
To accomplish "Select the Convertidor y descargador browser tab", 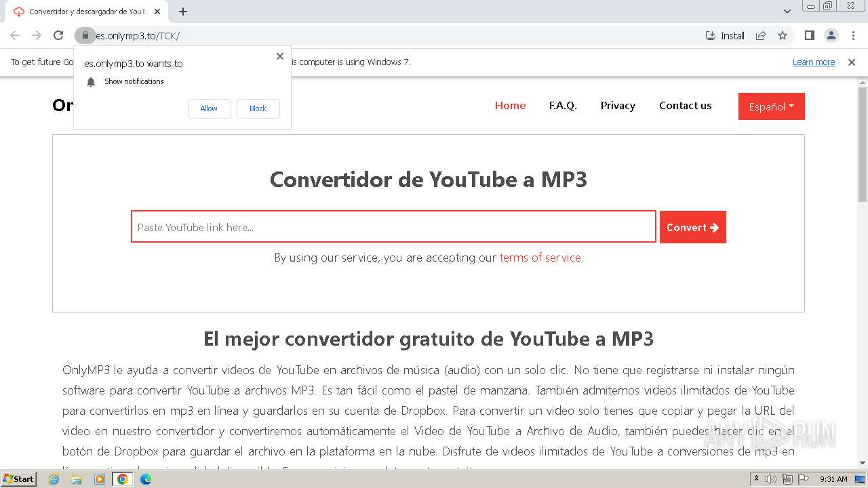I will (x=87, y=12).
